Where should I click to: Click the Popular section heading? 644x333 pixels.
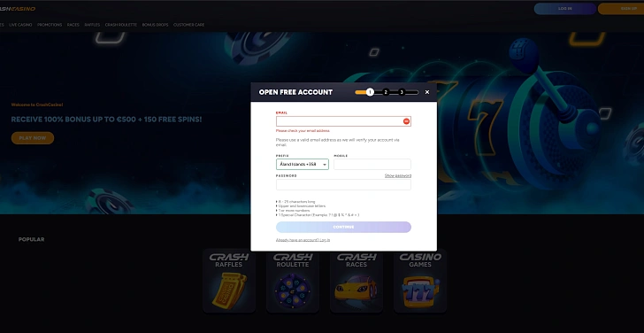pyautogui.click(x=31, y=239)
